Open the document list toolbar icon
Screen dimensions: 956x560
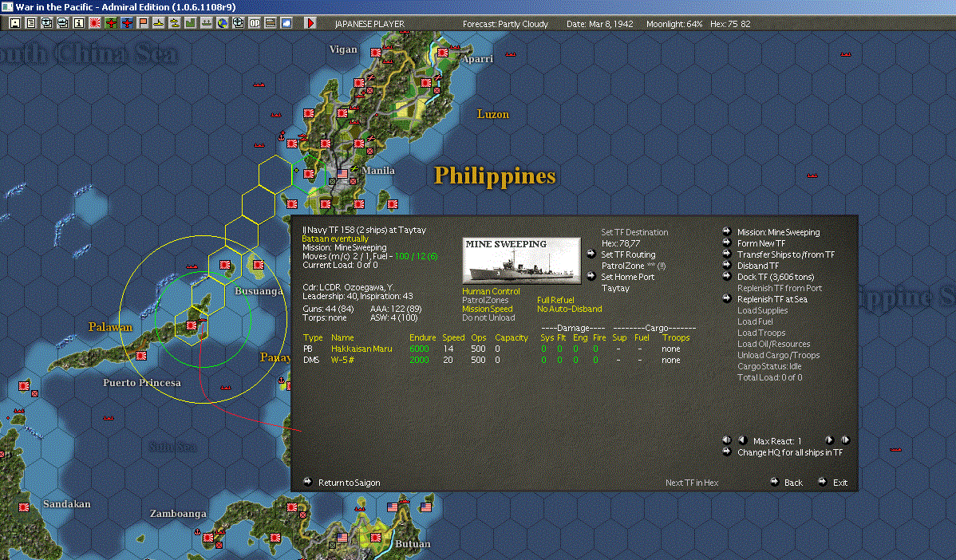pyautogui.click(x=31, y=23)
